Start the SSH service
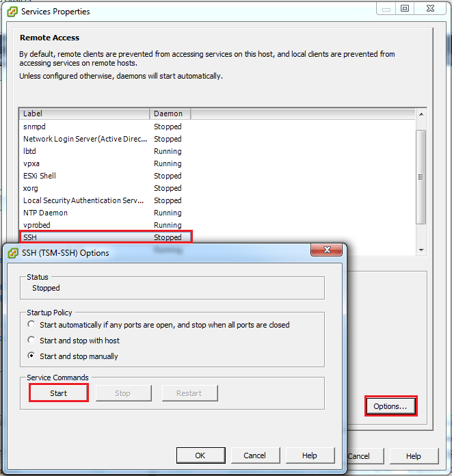The width and height of the screenshot is (452, 476). pos(59,393)
